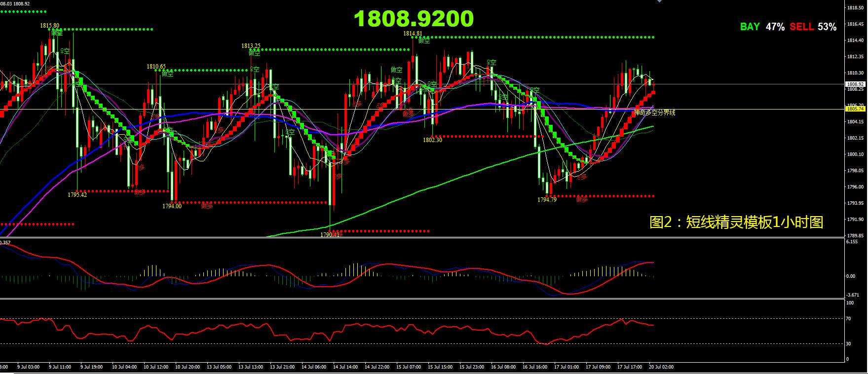This screenshot has width=868, height=374.
Task: Click 1814.40 on the price axis
Action: click(x=855, y=40)
